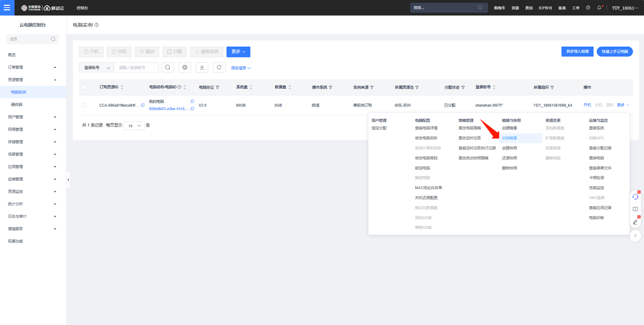Select 锁定电脑 in the menu
Viewport: 644px width, 325px height.
click(x=423, y=168)
